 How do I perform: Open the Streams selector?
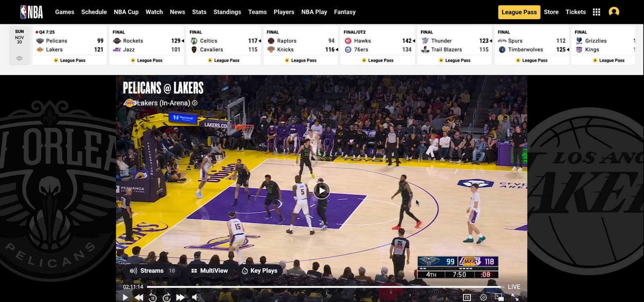152,271
